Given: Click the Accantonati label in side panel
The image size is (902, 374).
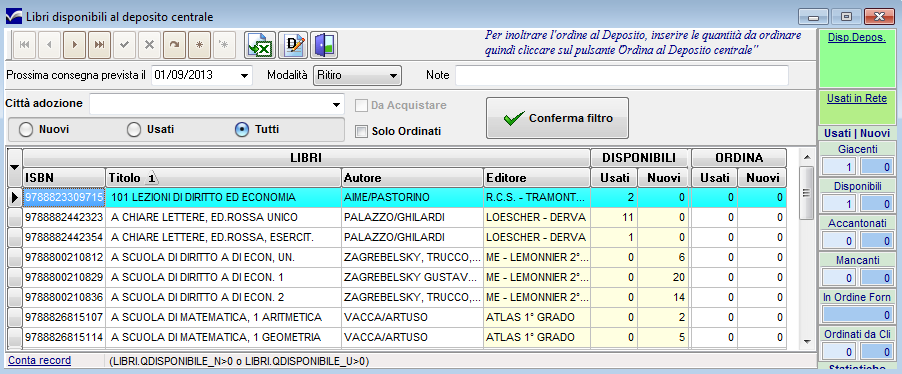Looking at the screenshot, I should click(858, 223).
